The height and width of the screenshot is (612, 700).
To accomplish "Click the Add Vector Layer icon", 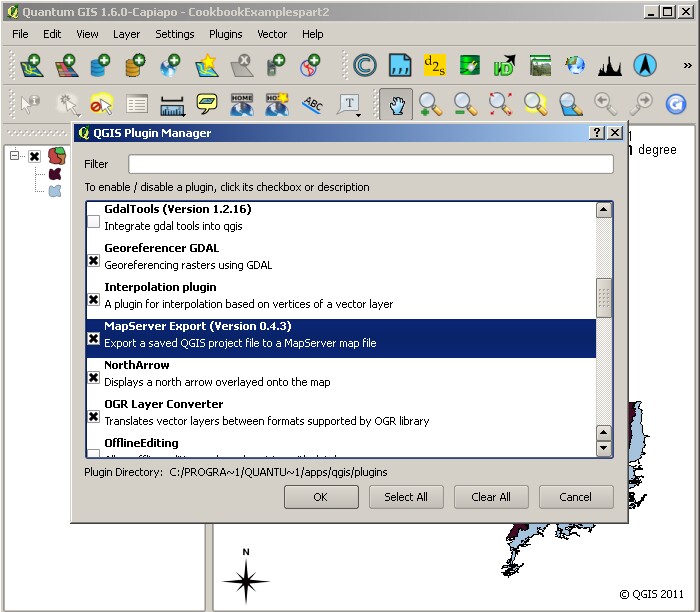I will [32, 66].
